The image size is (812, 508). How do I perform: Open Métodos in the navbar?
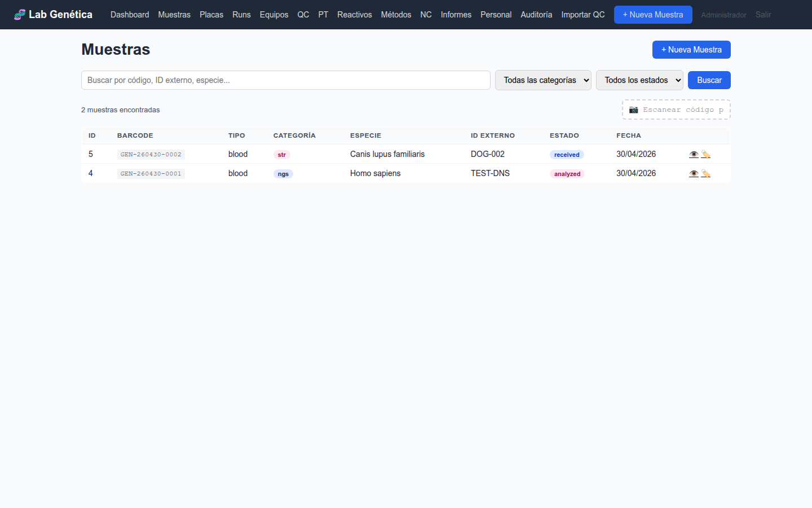(396, 15)
